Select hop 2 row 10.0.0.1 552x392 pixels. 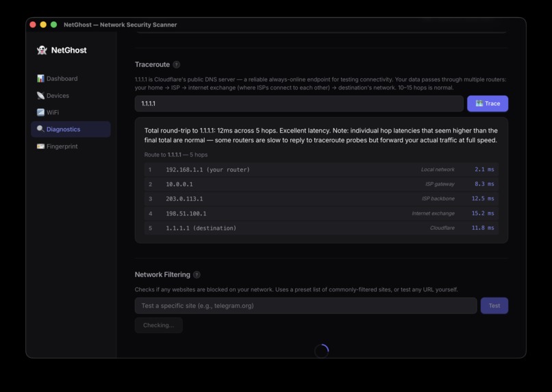click(x=321, y=184)
